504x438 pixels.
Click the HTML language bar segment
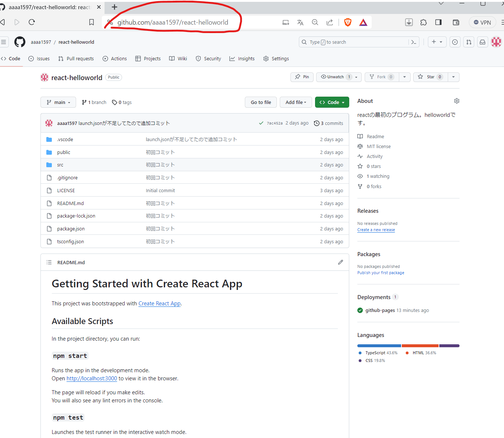420,346
